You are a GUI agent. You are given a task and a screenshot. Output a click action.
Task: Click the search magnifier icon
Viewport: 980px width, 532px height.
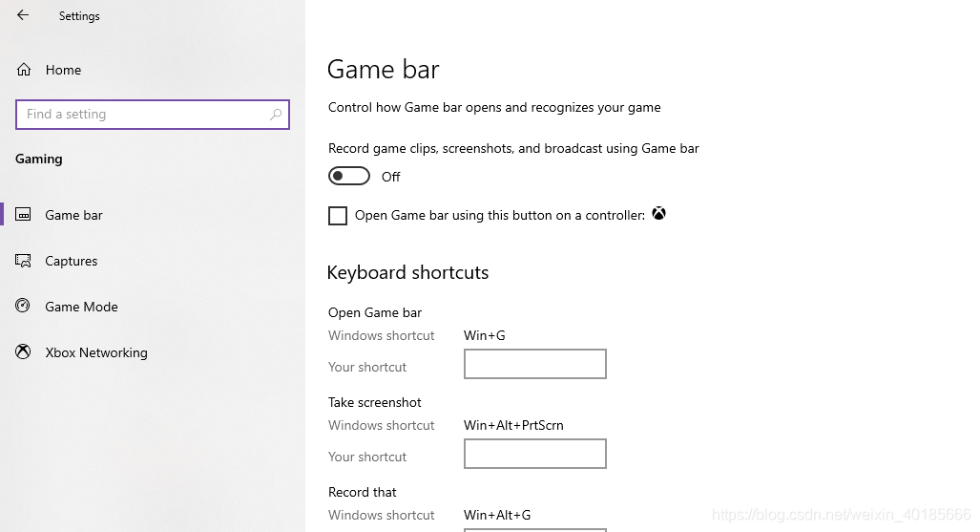coord(276,115)
